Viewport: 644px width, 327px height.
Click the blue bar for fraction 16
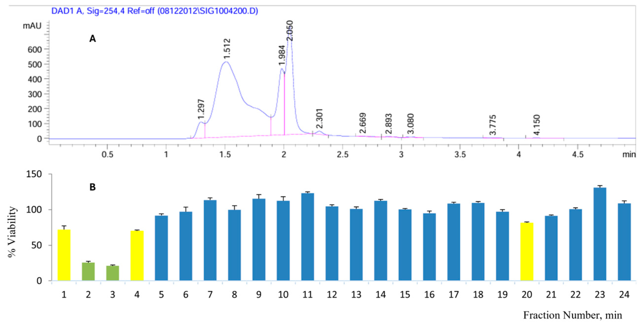click(x=429, y=247)
